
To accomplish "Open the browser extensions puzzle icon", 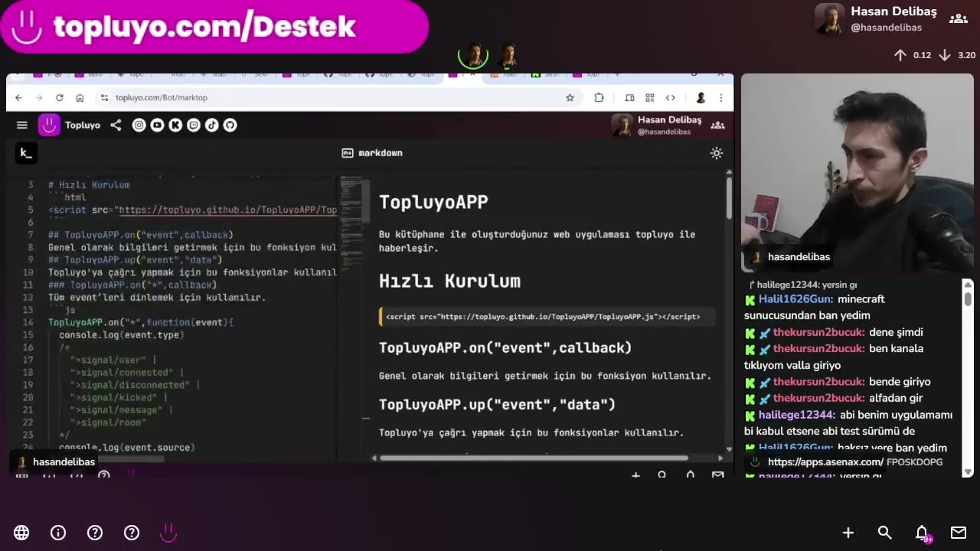I will (599, 97).
